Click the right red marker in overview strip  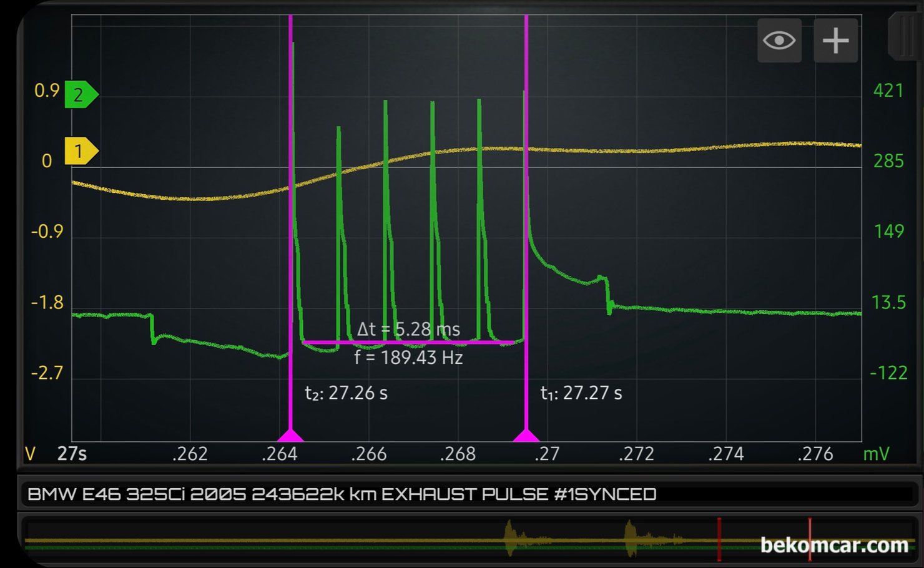click(x=810, y=539)
